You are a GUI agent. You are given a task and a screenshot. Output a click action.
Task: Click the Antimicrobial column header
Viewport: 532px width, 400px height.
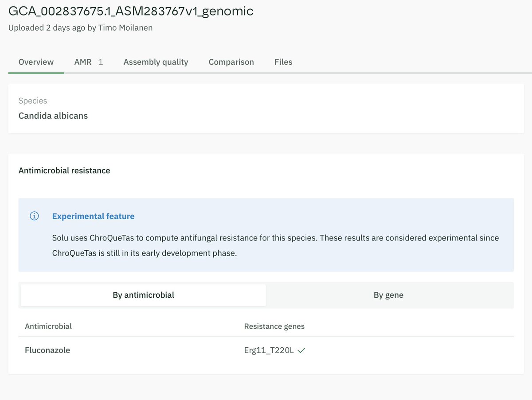[x=49, y=326]
